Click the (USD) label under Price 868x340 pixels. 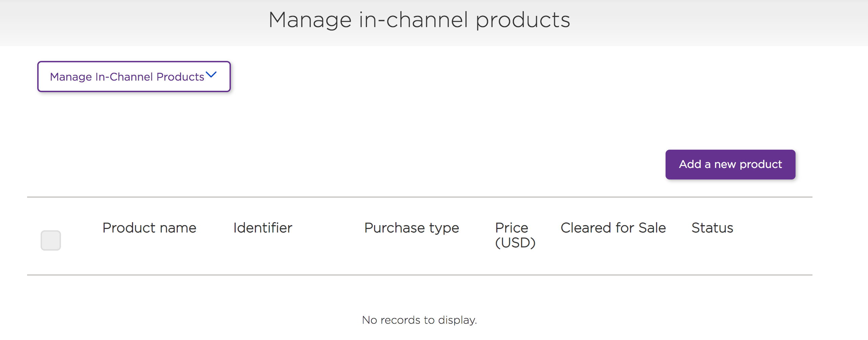tap(515, 243)
